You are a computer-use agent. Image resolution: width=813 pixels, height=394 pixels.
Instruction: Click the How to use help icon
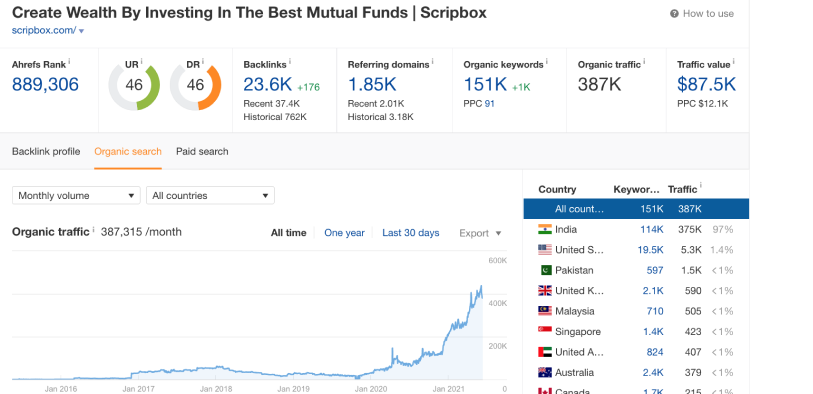point(674,14)
